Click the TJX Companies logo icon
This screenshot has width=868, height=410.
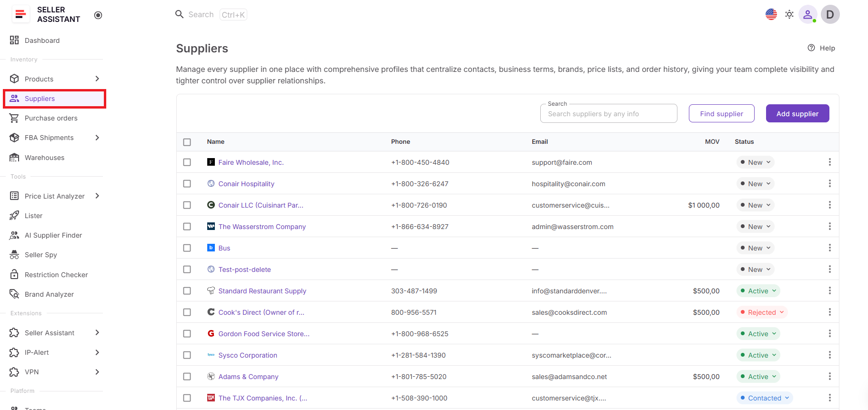click(x=211, y=398)
